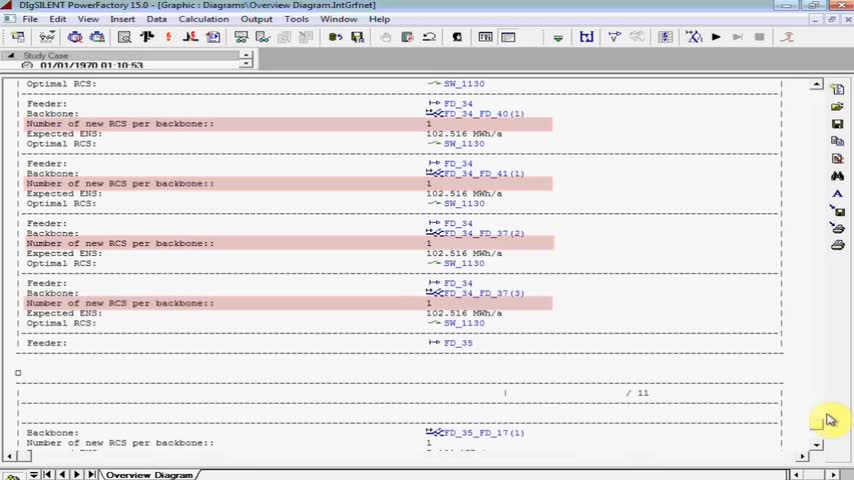Click output window scroll-down arrow
Image resolution: width=854 pixels, height=480 pixels.
click(816, 445)
